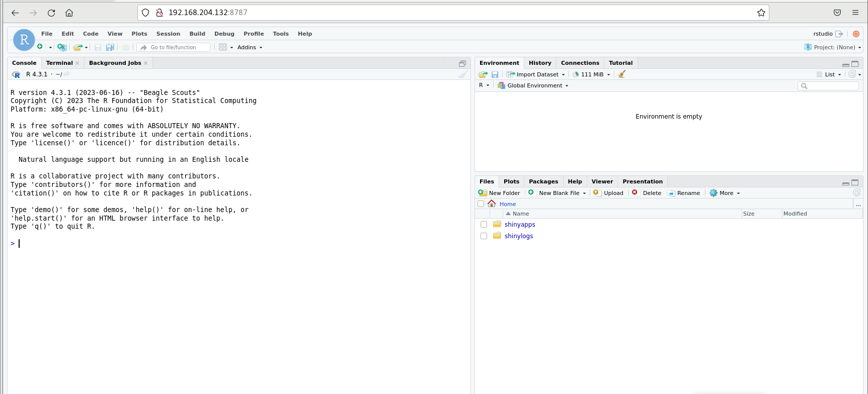Image resolution: width=868 pixels, height=394 pixels.
Task: Clear environment objects with the broom icon
Action: coord(622,74)
